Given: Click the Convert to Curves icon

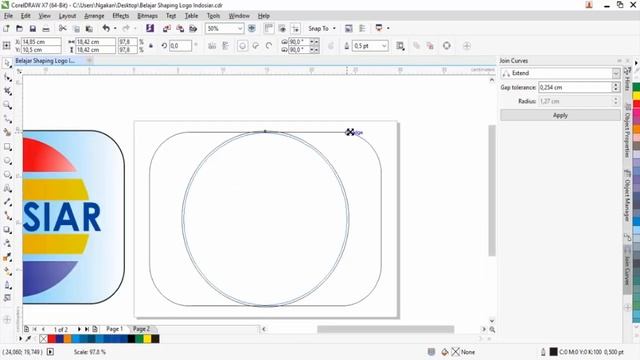Looking at the screenshot, I should [447, 46].
